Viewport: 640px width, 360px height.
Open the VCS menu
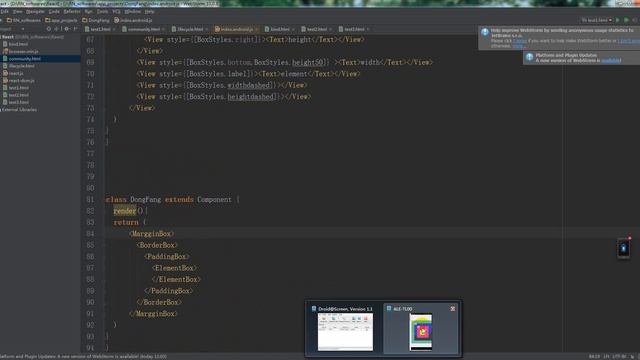[x=116, y=12]
